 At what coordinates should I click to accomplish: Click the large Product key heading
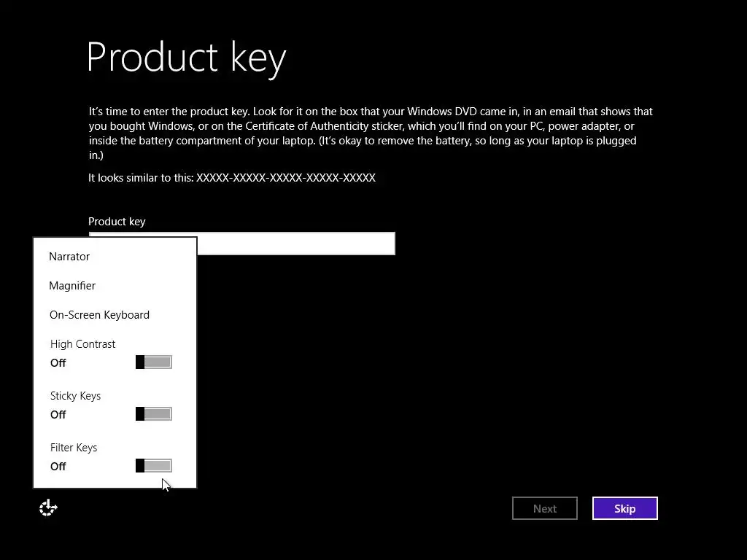[186, 58]
